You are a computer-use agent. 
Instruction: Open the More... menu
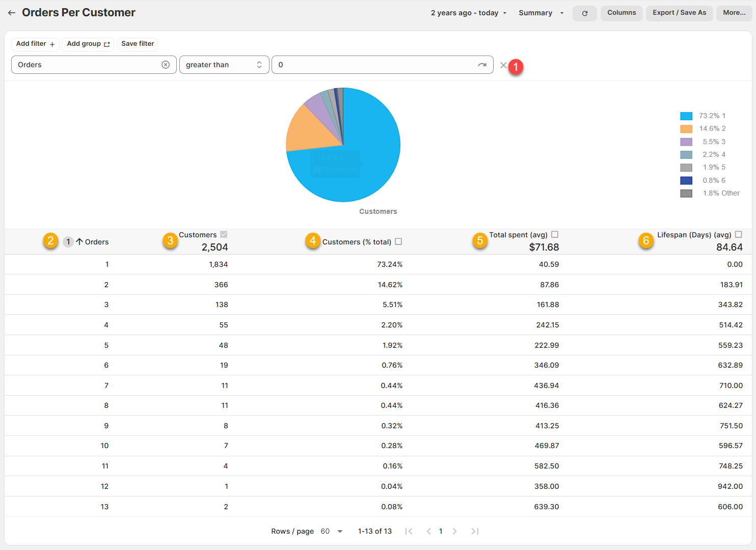tap(734, 13)
